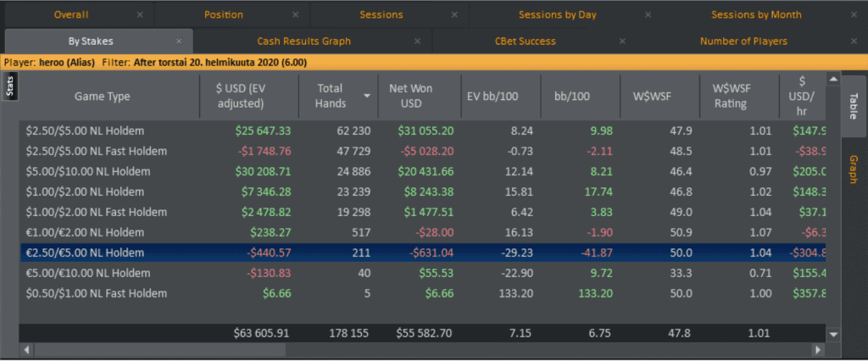The height and width of the screenshot is (361, 868).
Task: Select $1.00/$2.00 NL Fast Holdem row
Action: click(422, 212)
